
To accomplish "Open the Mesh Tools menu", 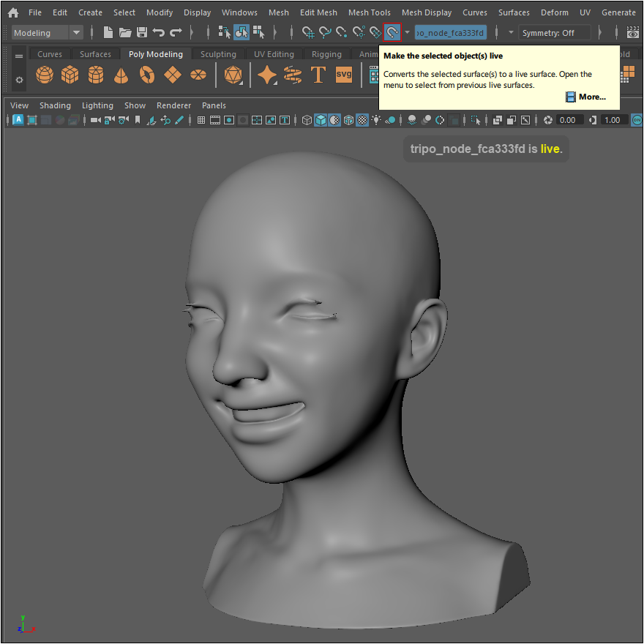I will tap(369, 12).
